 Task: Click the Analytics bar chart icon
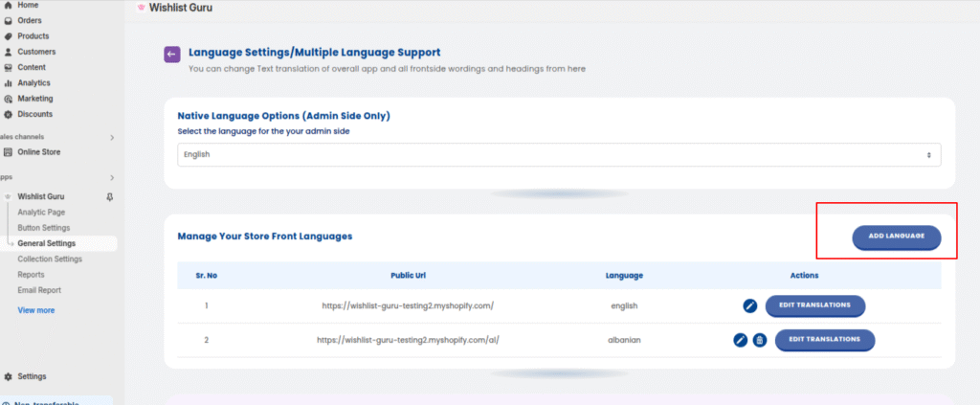(x=8, y=83)
